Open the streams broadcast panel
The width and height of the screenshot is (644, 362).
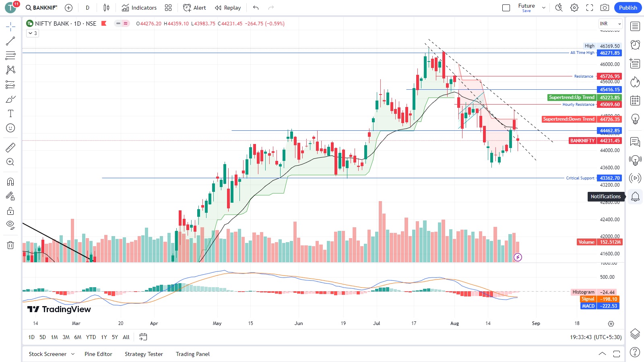(635, 178)
